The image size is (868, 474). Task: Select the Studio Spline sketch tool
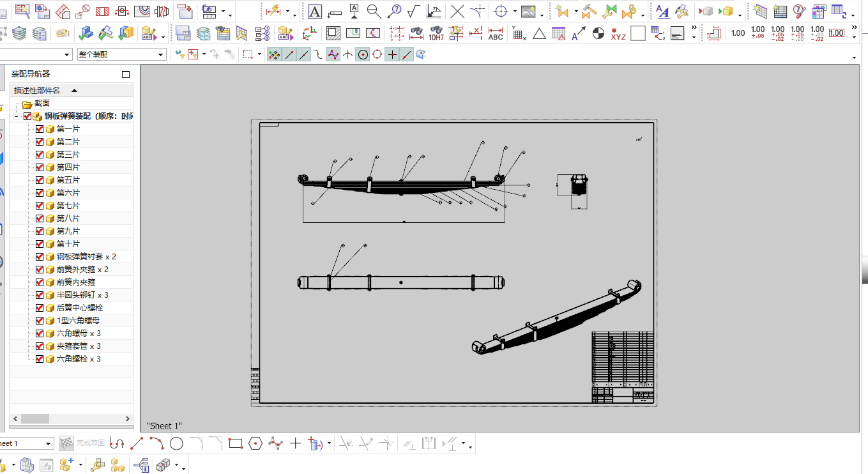pos(275,443)
